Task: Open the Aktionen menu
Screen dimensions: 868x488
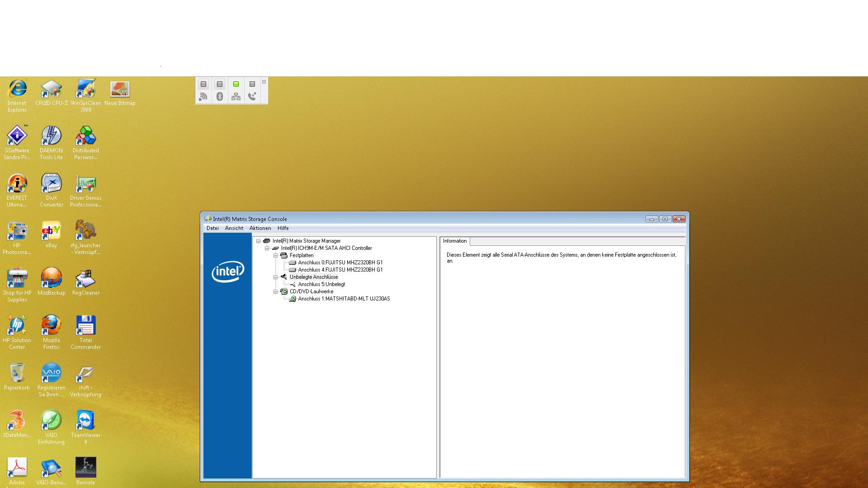Action: pyautogui.click(x=260, y=228)
